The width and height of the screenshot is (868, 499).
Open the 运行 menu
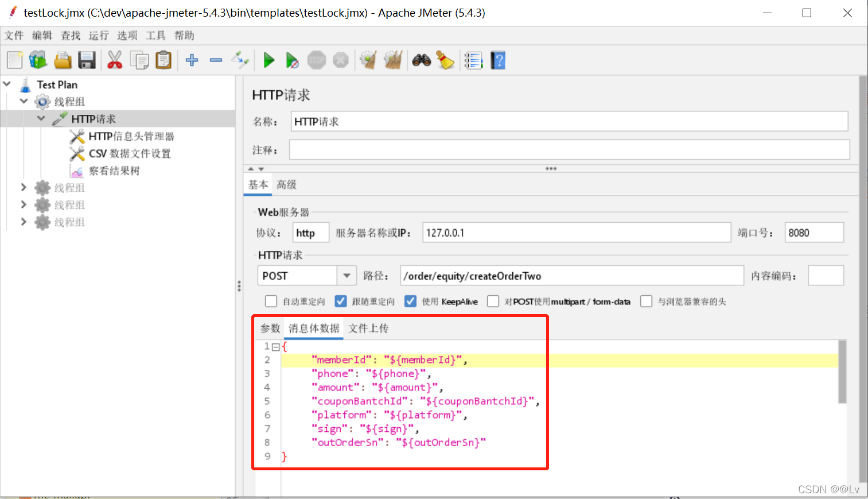[99, 36]
